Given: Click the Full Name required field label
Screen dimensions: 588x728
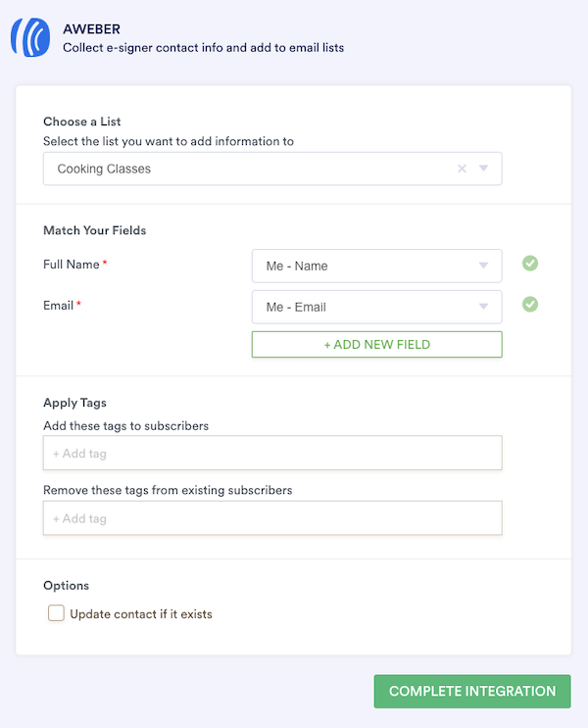Looking at the screenshot, I should tap(72, 265).
